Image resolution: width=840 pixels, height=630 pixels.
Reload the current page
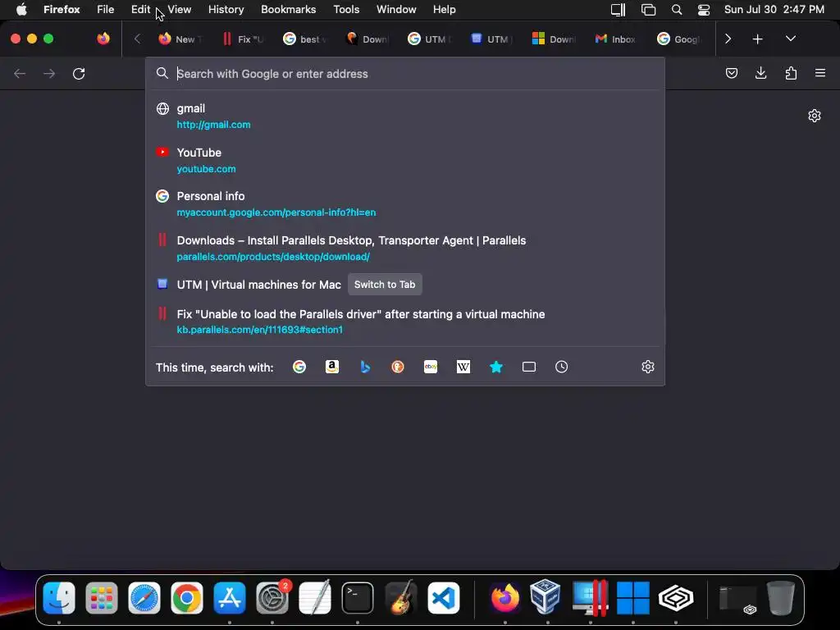[79, 73]
